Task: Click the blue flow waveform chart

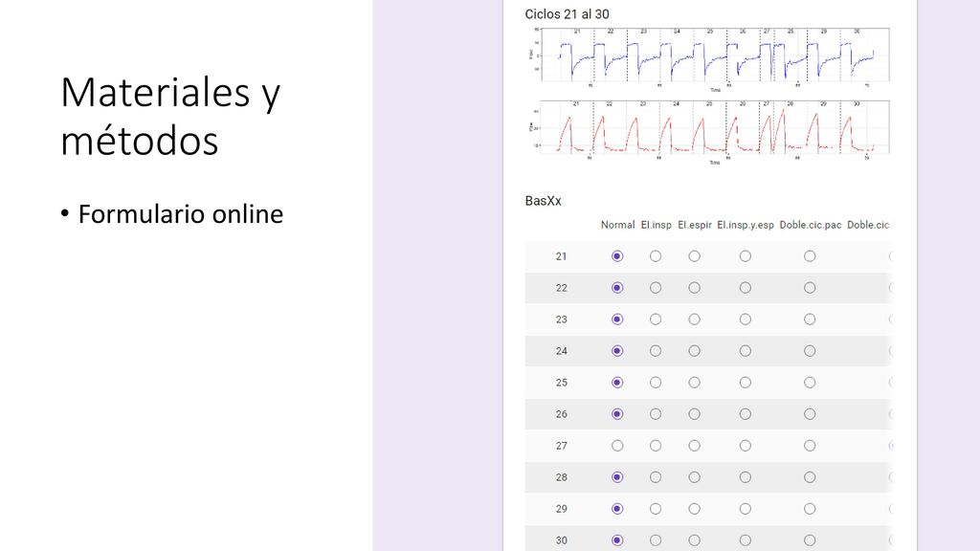Action: click(709, 59)
